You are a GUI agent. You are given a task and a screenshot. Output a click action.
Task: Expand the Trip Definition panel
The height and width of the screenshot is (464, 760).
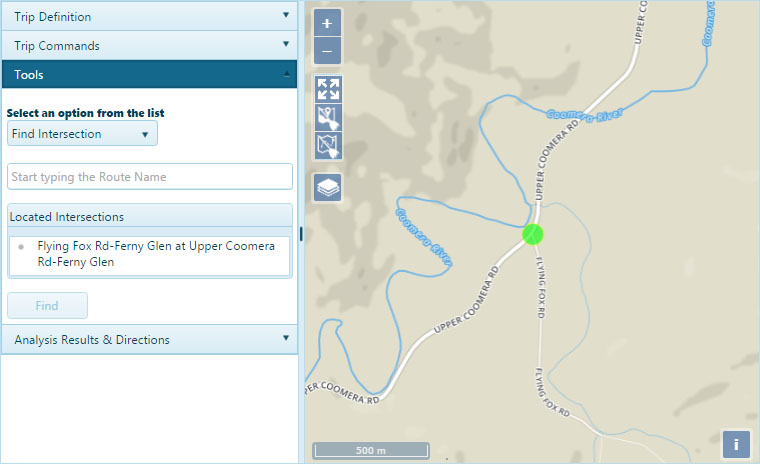coord(149,16)
